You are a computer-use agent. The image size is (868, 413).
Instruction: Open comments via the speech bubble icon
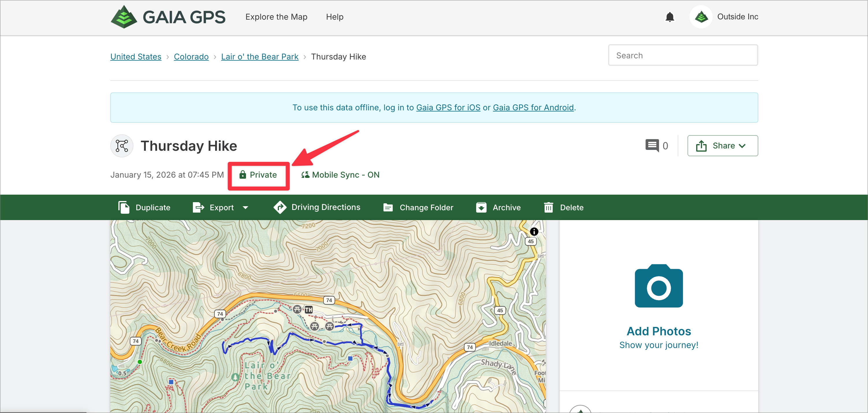pyautogui.click(x=652, y=146)
